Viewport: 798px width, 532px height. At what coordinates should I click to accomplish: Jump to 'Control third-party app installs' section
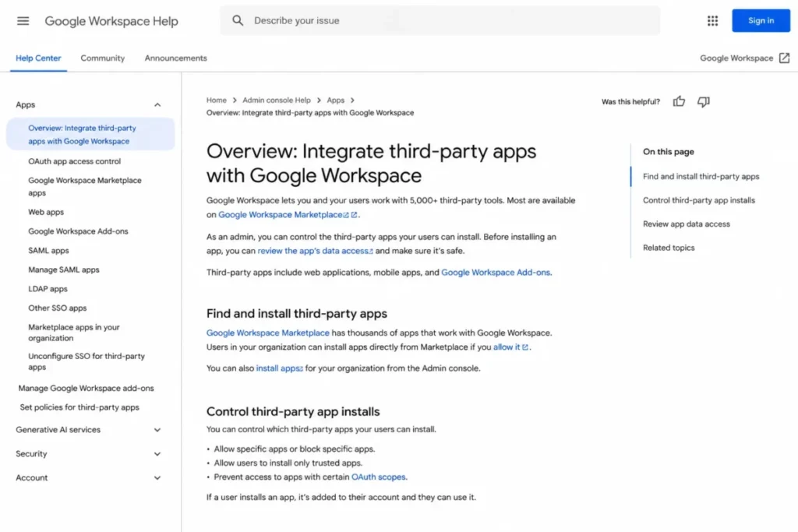tap(699, 200)
